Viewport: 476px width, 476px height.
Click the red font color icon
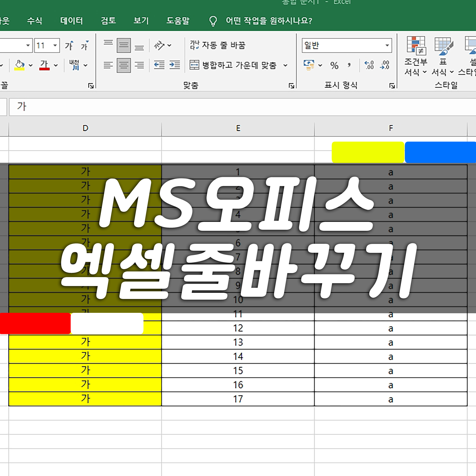tap(44, 65)
